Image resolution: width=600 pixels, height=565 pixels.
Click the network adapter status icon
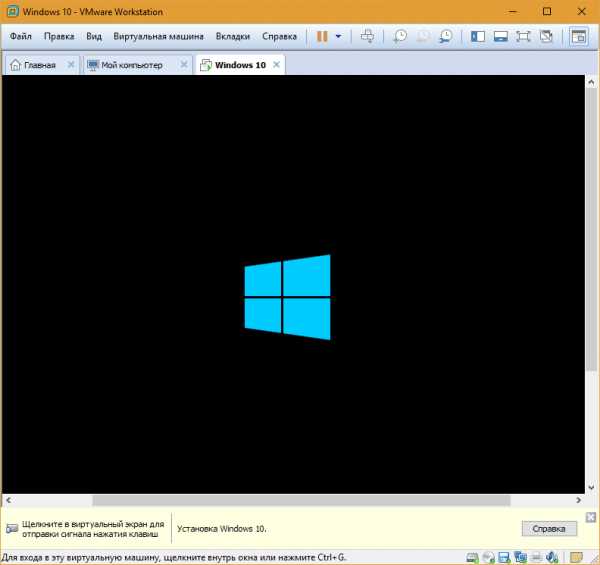tap(520, 557)
